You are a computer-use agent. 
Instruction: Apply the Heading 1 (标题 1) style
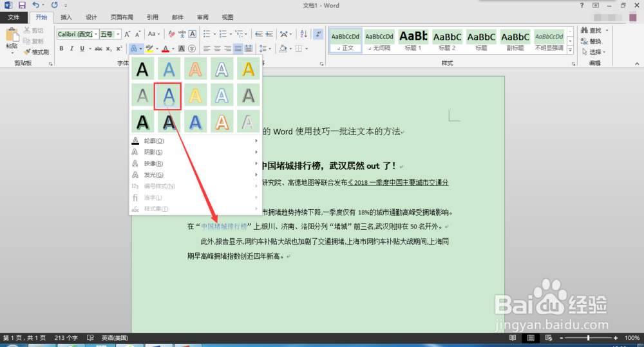[x=413, y=41]
